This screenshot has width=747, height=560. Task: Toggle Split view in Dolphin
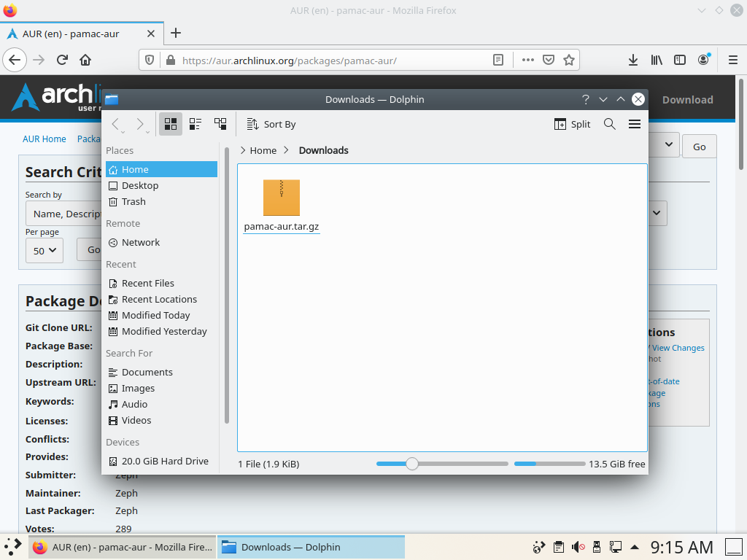click(572, 124)
